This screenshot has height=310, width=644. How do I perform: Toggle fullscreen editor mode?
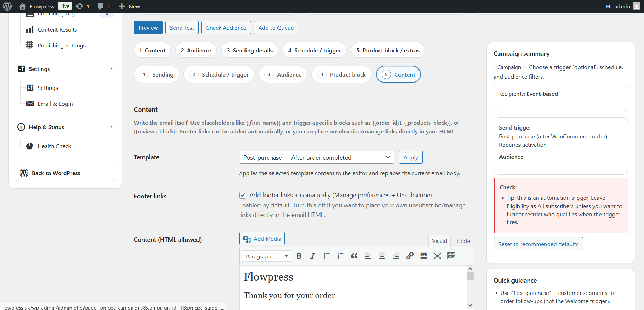[437, 256]
